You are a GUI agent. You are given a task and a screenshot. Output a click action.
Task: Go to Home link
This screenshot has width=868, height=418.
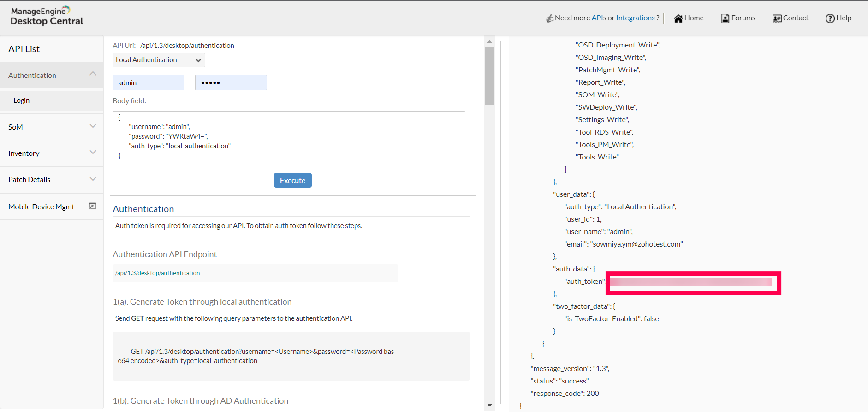click(x=694, y=18)
